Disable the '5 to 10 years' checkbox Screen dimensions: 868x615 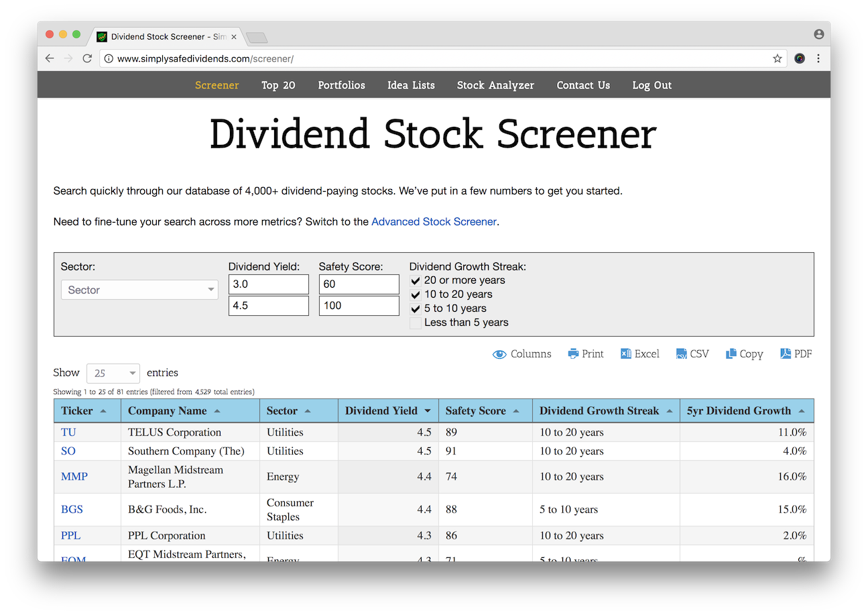coord(416,309)
